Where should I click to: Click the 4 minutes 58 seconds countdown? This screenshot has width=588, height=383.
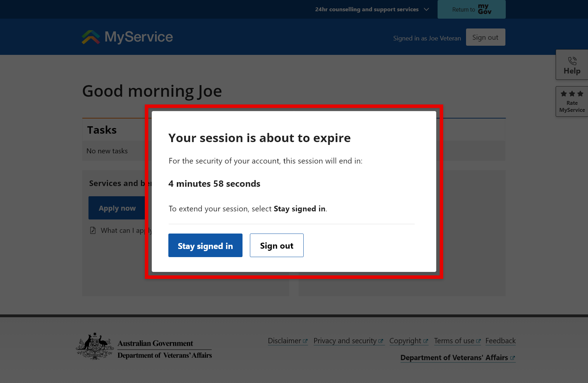coord(214,184)
